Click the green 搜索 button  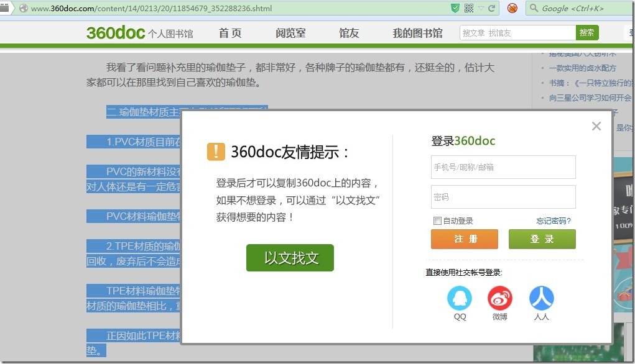coord(587,33)
